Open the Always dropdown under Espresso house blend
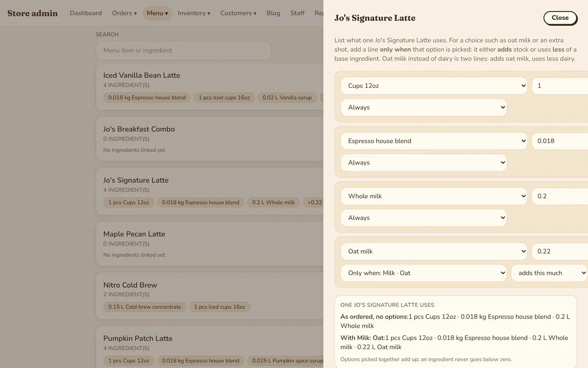The image size is (588, 368). [424, 162]
